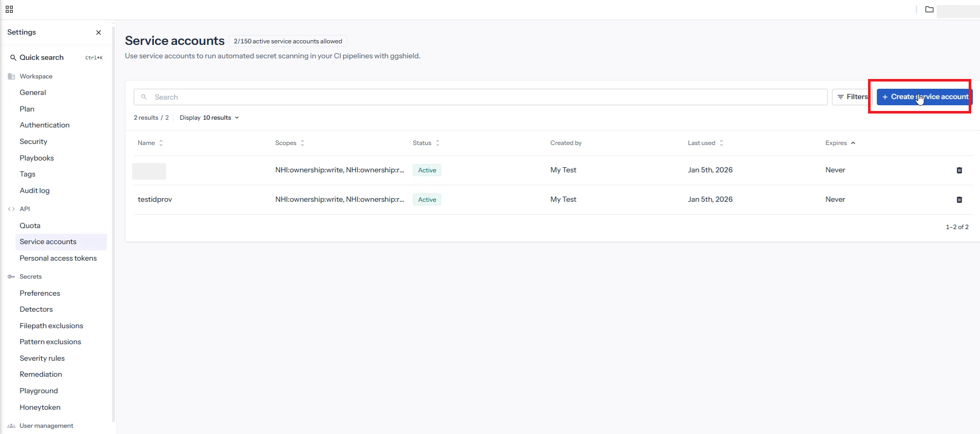Image resolution: width=980 pixels, height=434 pixels.
Task: Toggle the Expires column sort arrow
Action: (x=853, y=143)
